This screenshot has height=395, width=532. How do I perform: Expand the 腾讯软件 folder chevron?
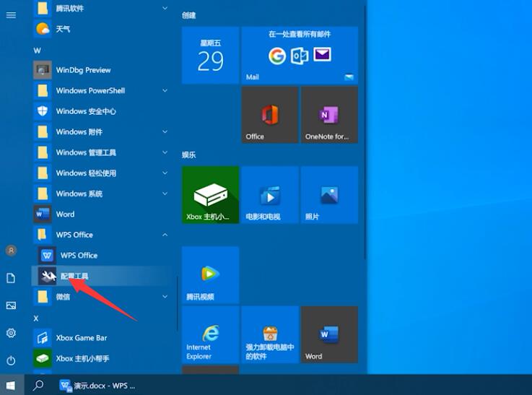[165, 8]
